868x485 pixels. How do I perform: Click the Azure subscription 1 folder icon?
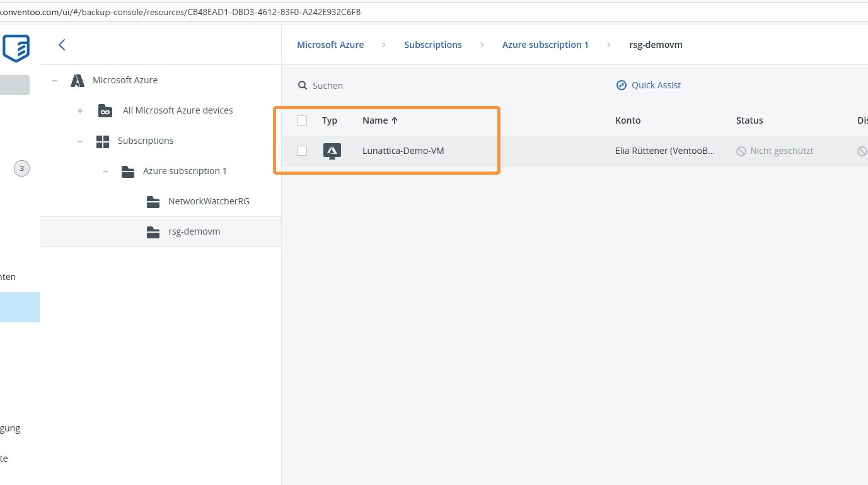[128, 171]
